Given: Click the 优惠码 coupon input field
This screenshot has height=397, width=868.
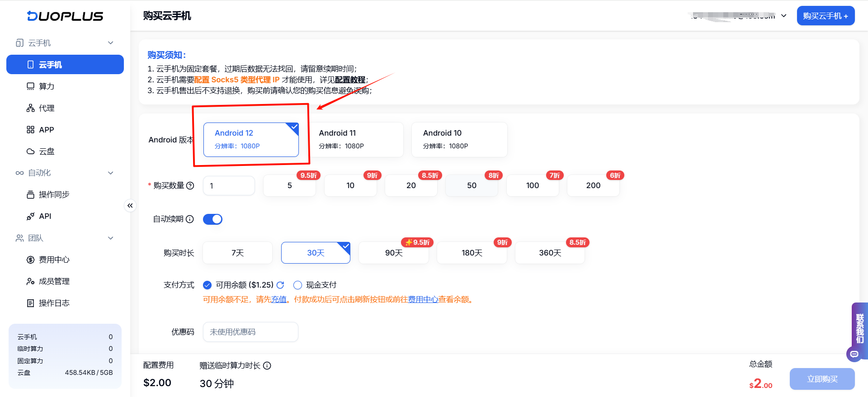Looking at the screenshot, I should click(x=250, y=332).
